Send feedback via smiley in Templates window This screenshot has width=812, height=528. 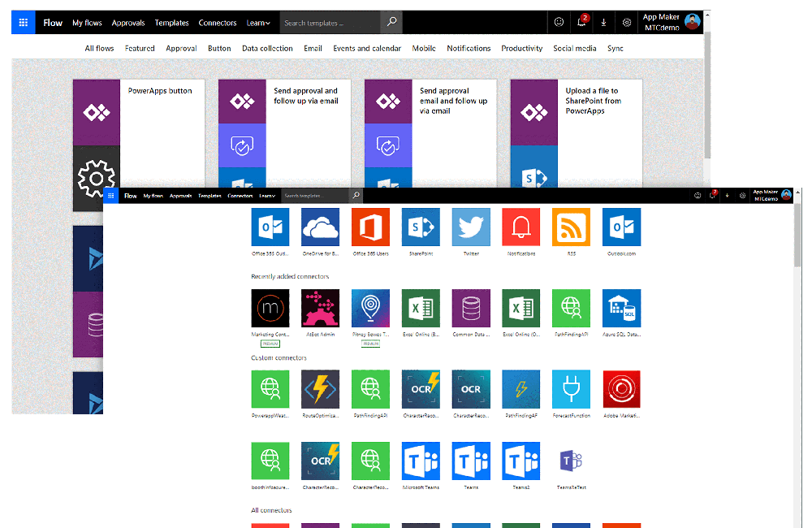click(x=559, y=22)
